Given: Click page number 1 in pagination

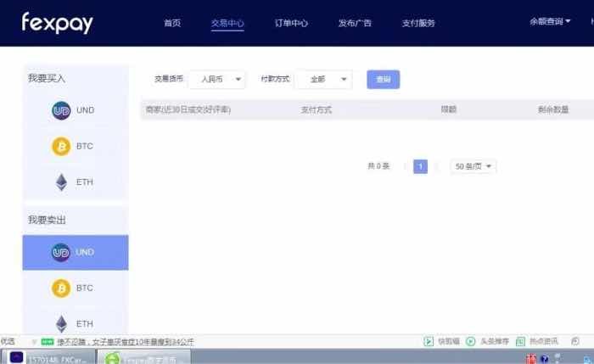Looking at the screenshot, I should point(420,166).
